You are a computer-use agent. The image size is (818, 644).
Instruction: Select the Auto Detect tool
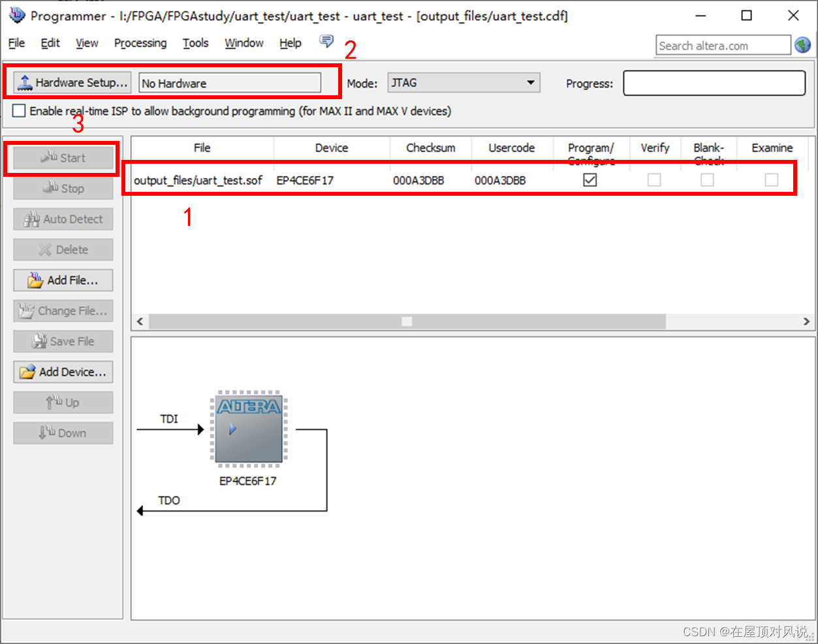tap(63, 219)
